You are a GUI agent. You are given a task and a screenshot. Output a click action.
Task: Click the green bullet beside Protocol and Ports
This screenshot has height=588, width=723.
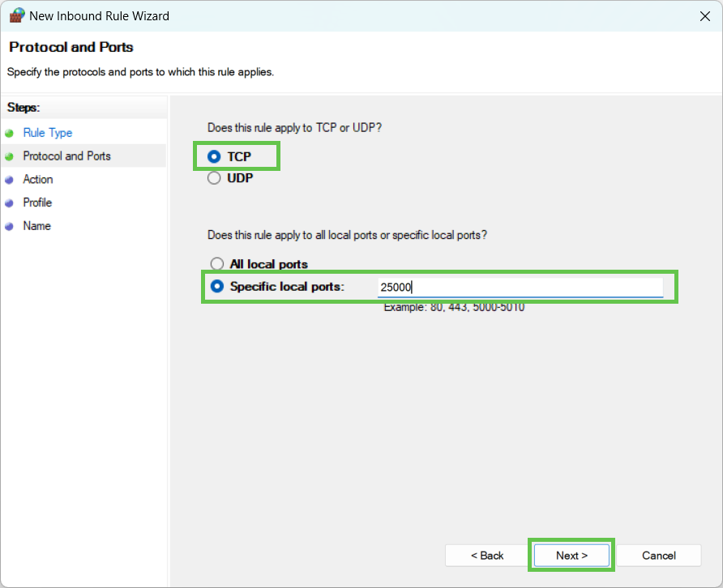tap(9, 156)
